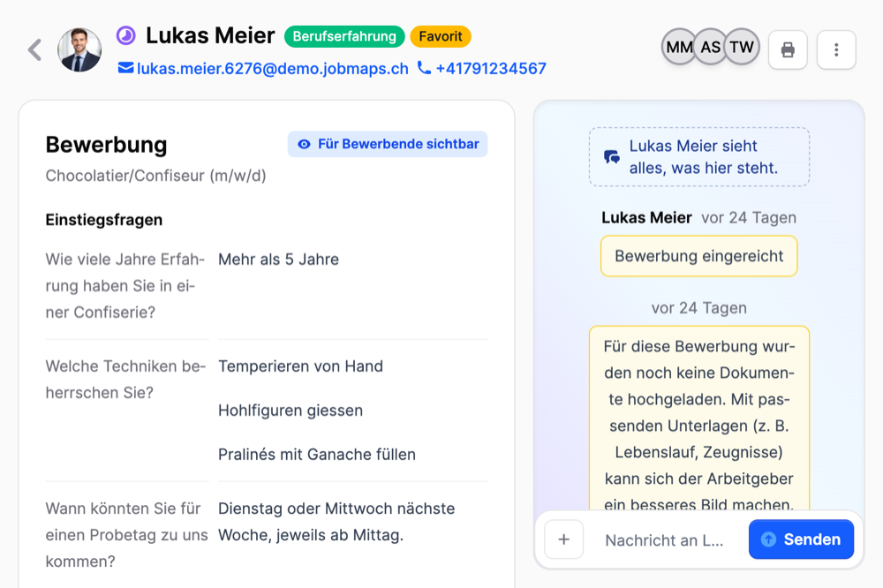The width and height of the screenshot is (883, 588).
Task: Click 'vor 24 Tagen' beside the sender name
Action: point(749,218)
